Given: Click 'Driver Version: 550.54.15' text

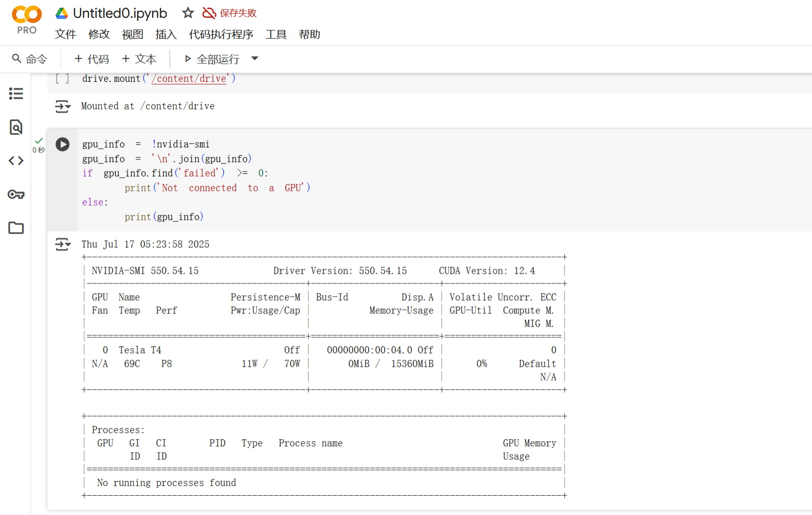Looking at the screenshot, I should coord(340,271).
